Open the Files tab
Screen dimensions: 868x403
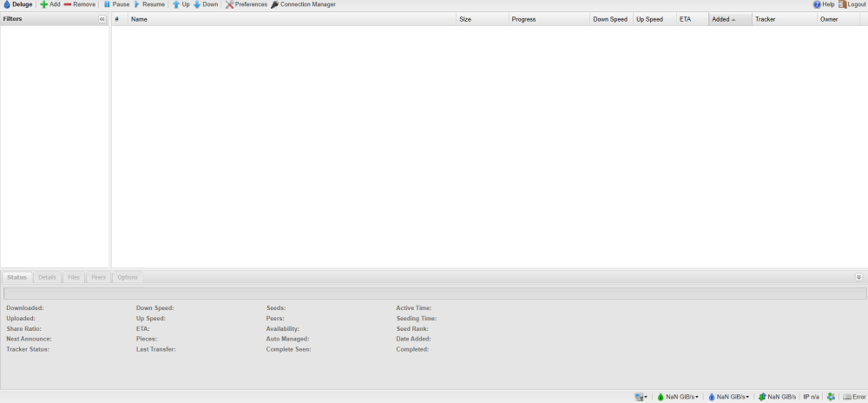coord(74,277)
